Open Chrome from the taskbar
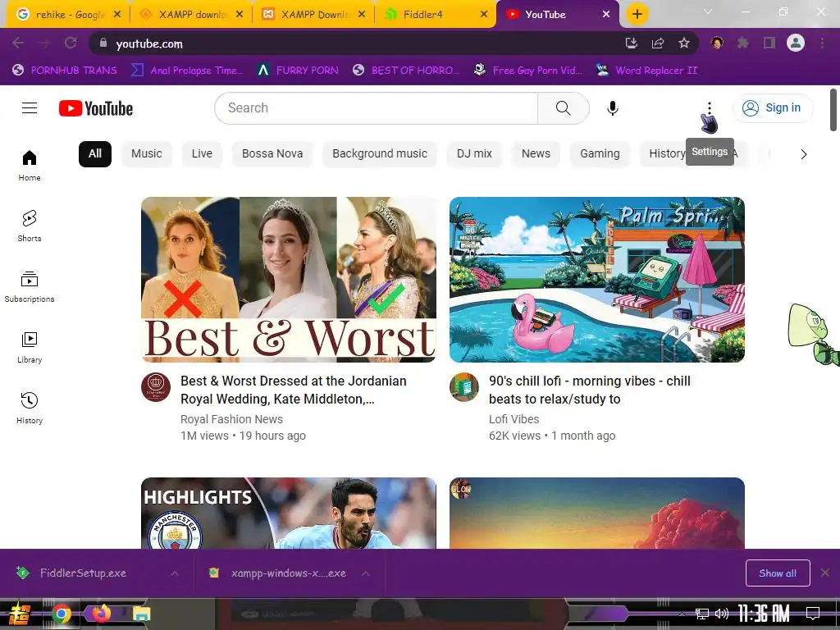The image size is (840, 630). coord(62,614)
